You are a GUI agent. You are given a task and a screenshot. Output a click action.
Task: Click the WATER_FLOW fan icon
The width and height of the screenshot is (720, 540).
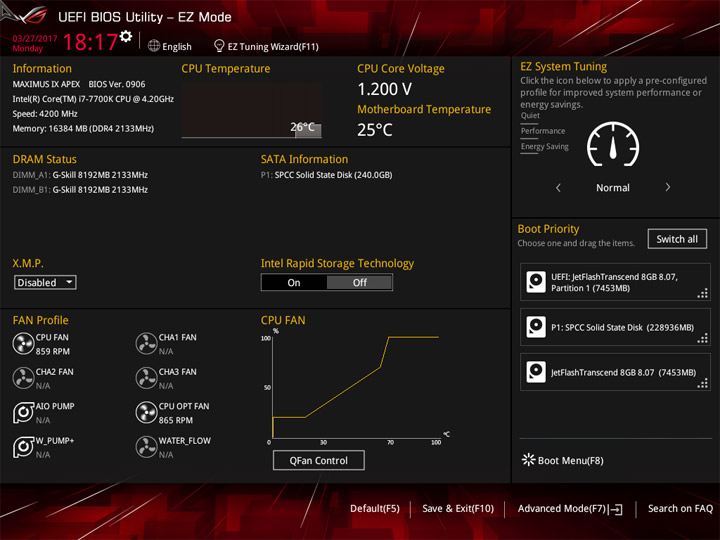coord(146,447)
